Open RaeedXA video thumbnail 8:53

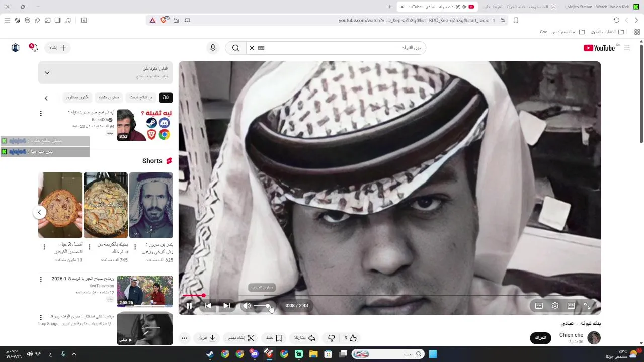tap(145, 125)
